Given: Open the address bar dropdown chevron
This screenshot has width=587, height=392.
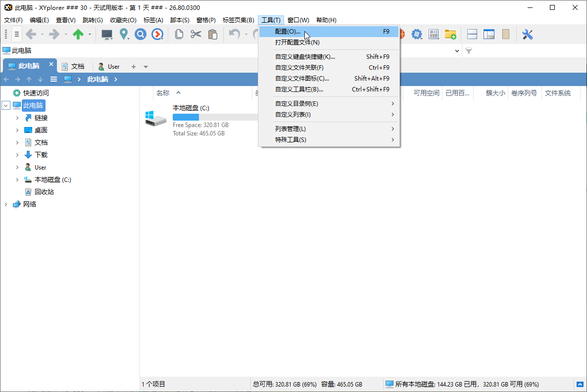Looking at the screenshot, I should click(457, 51).
